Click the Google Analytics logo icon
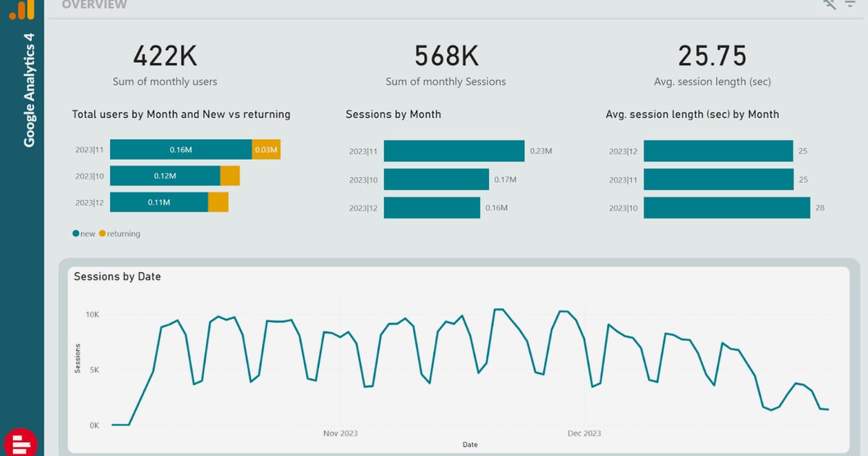The height and width of the screenshot is (456, 868). click(22, 9)
